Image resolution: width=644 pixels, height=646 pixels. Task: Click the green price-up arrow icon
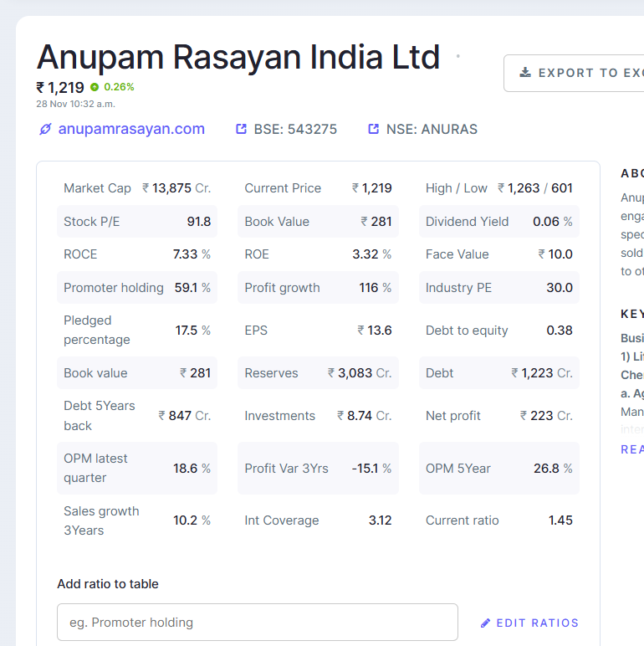[x=95, y=87]
